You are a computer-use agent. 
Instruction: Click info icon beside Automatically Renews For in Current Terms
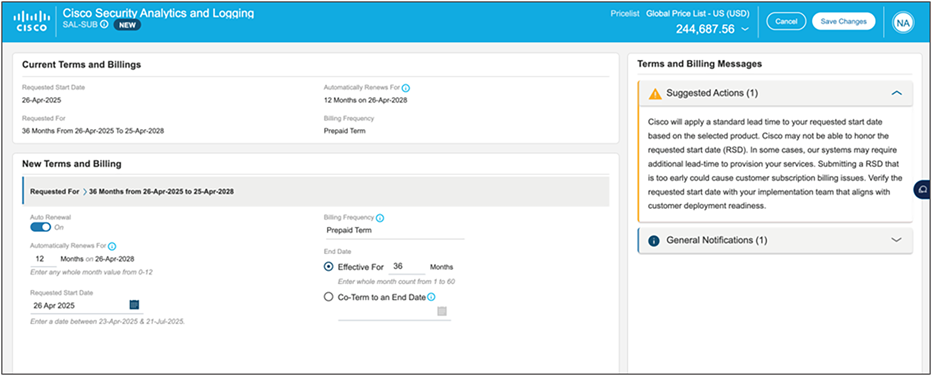pos(406,88)
